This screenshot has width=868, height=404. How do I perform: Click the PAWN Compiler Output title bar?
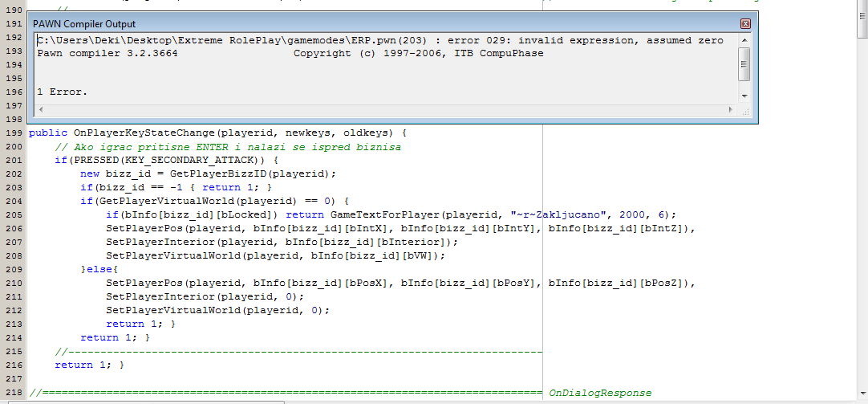pyautogui.click(x=321, y=24)
